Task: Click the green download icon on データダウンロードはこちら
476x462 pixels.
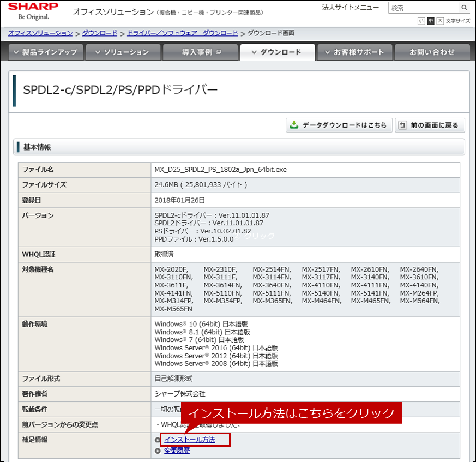Action: (x=294, y=125)
